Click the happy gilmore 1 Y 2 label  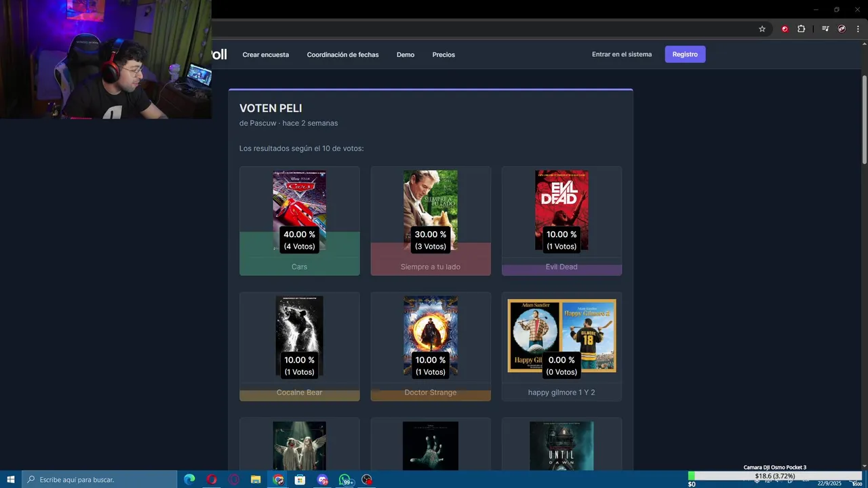pos(561,392)
